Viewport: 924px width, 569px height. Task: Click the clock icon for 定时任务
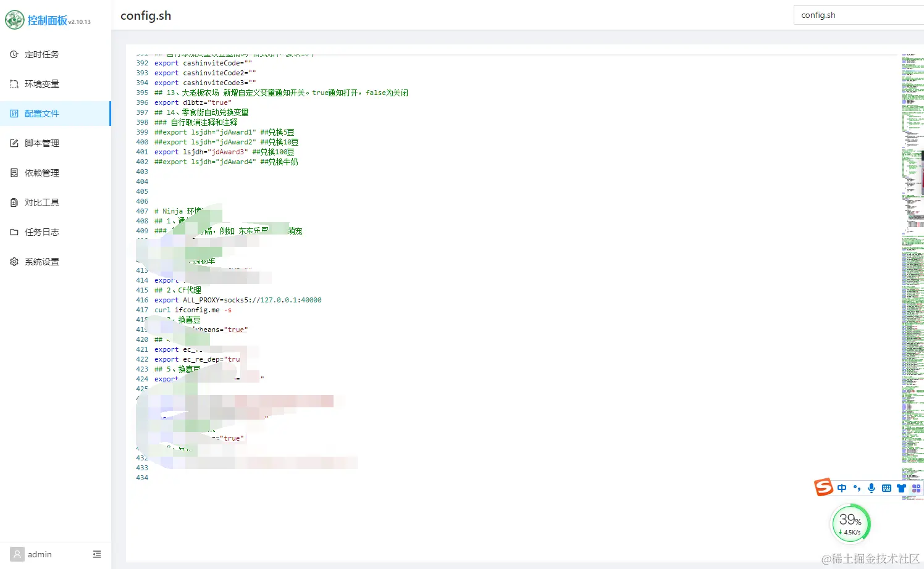(14, 54)
